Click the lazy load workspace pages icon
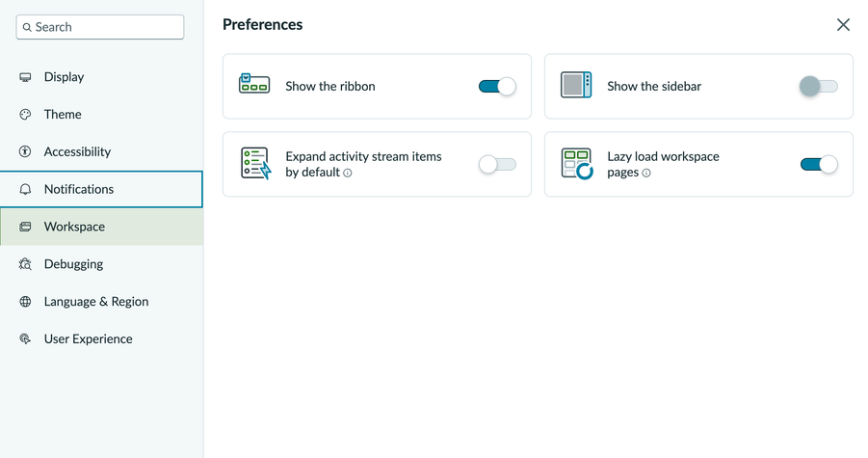This screenshot has width=868, height=458. coord(577,163)
